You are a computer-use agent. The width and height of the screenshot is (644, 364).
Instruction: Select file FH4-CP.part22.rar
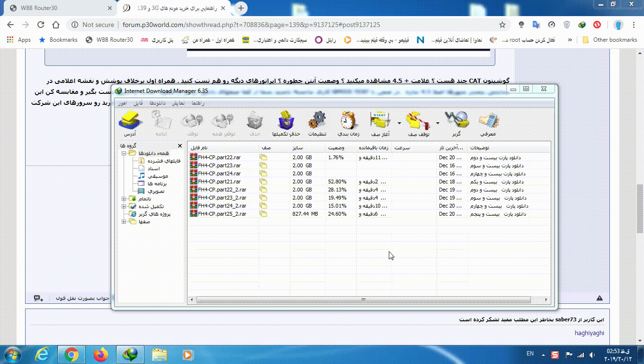pyautogui.click(x=219, y=157)
